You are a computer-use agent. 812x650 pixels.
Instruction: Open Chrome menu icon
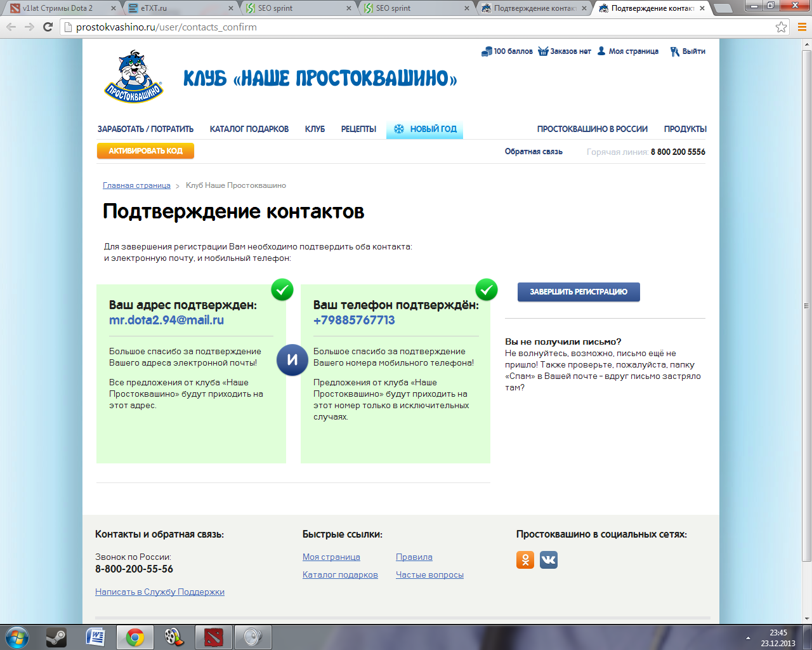(x=801, y=27)
